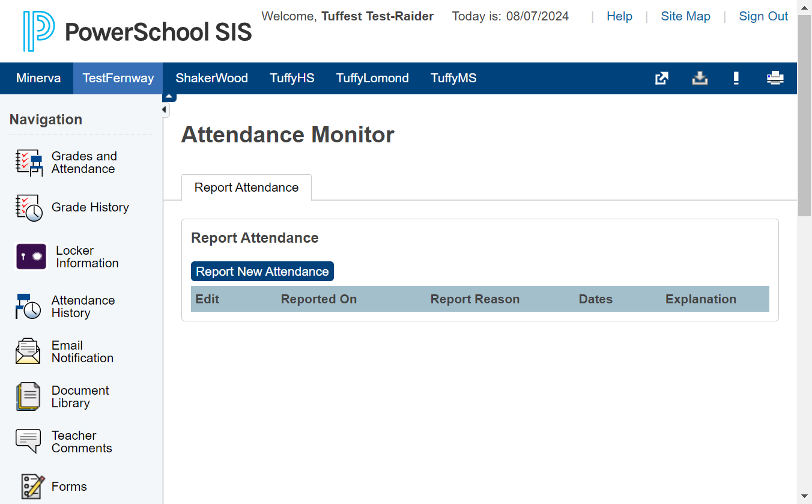
Task: Switch to the Minerva student tab
Action: [x=38, y=78]
